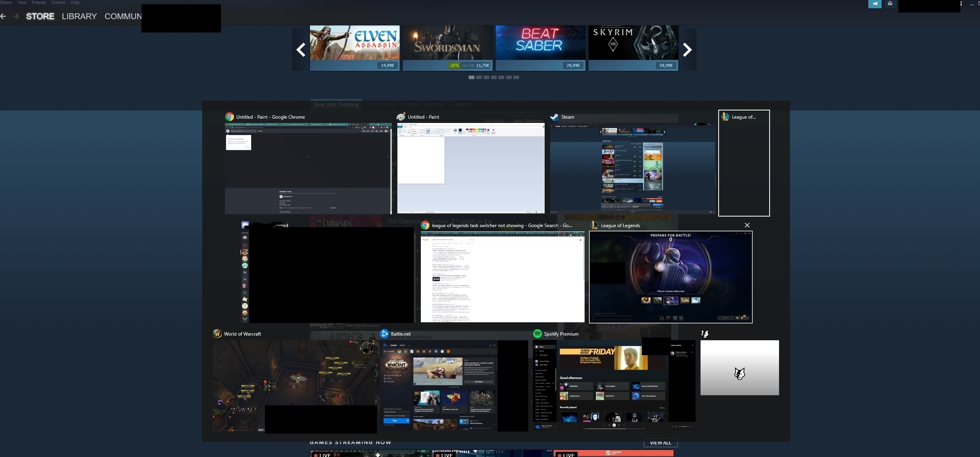
Task: Click the Spotify icon next to Spotify Premium
Action: [537, 334]
